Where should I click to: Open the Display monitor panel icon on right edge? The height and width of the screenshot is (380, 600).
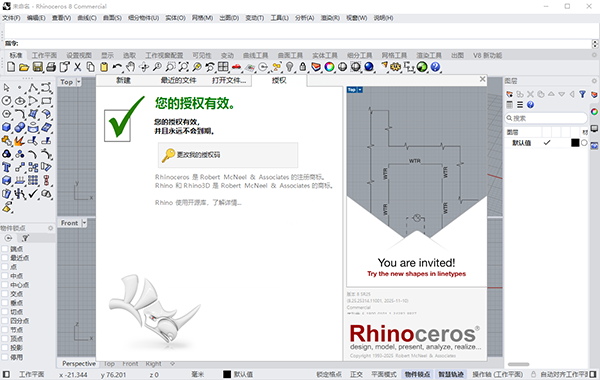click(594, 129)
